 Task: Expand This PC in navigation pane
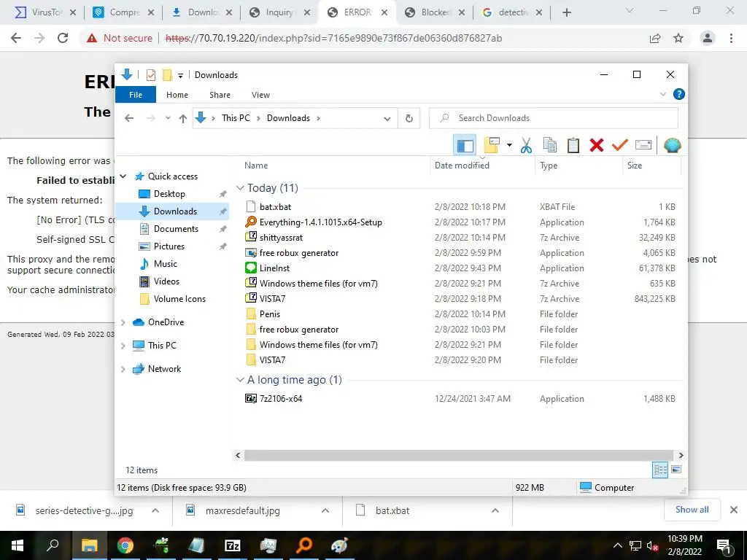coord(123,346)
